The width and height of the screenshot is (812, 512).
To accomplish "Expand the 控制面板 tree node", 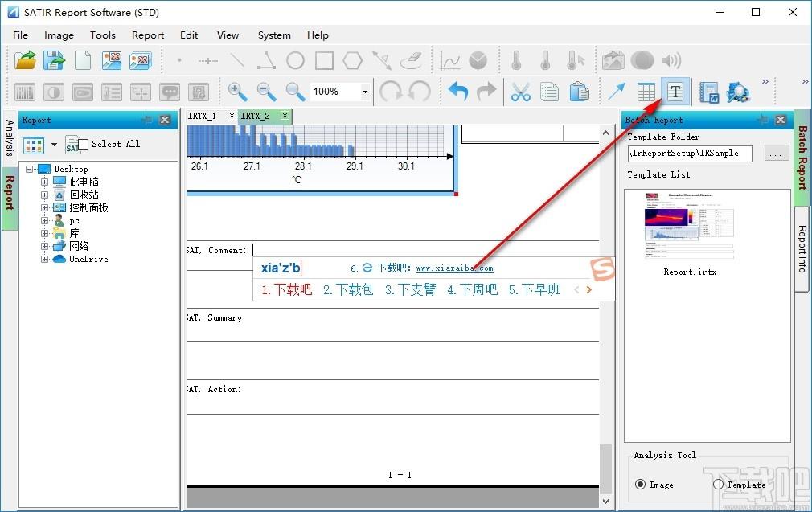I will pos(44,207).
